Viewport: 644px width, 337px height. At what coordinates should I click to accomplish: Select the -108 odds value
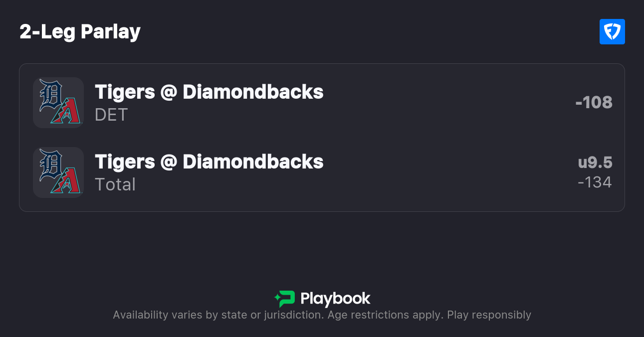(x=594, y=102)
